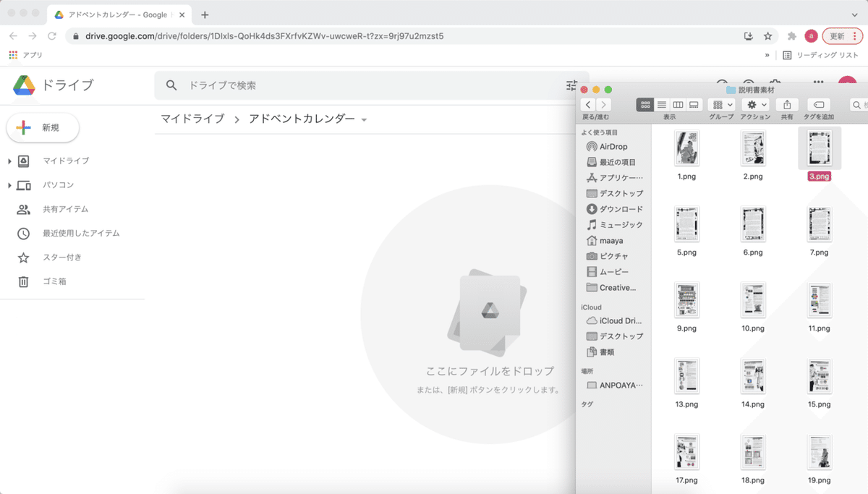
Task: Click the タグを追加 tag icon in Finder
Action: 818,103
